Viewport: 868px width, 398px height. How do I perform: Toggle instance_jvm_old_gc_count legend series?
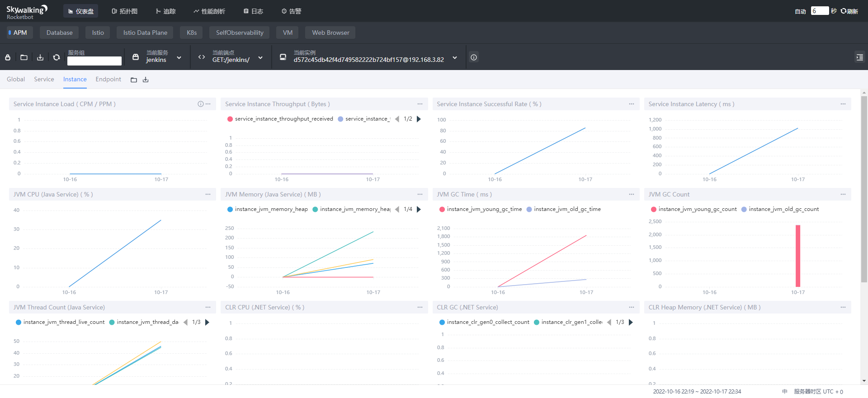tap(780, 209)
